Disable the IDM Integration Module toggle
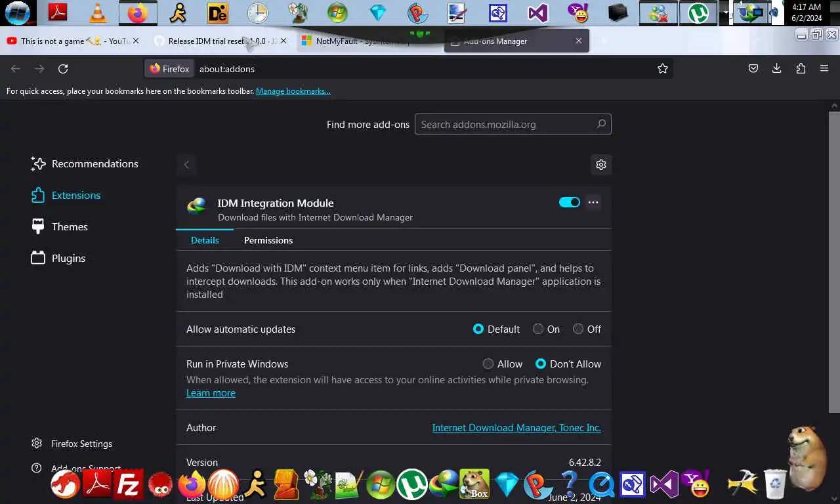 point(569,202)
